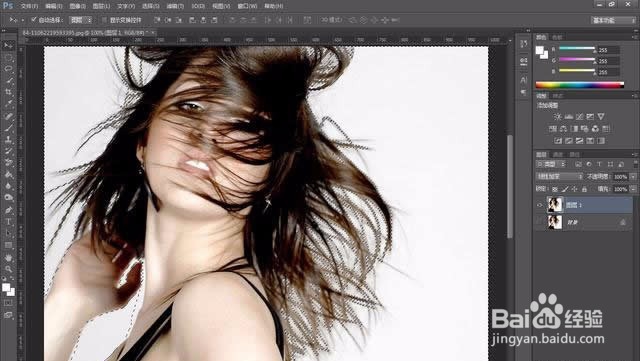The height and width of the screenshot is (361, 640).
Task: Select the Quick Selection tool
Action: point(8,81)
